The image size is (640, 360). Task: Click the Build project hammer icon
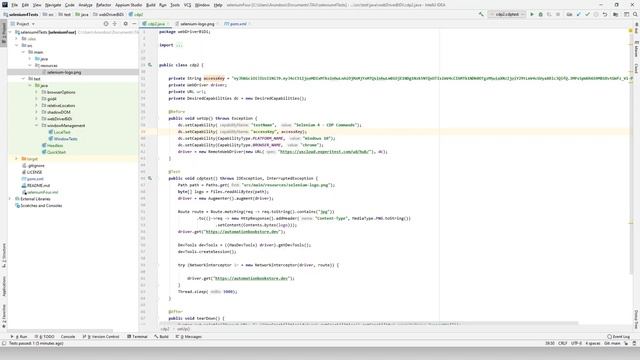[x=481, y=14]
